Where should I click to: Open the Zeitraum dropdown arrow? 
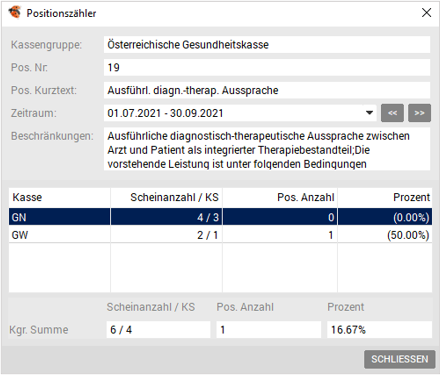tap(369, 113)
